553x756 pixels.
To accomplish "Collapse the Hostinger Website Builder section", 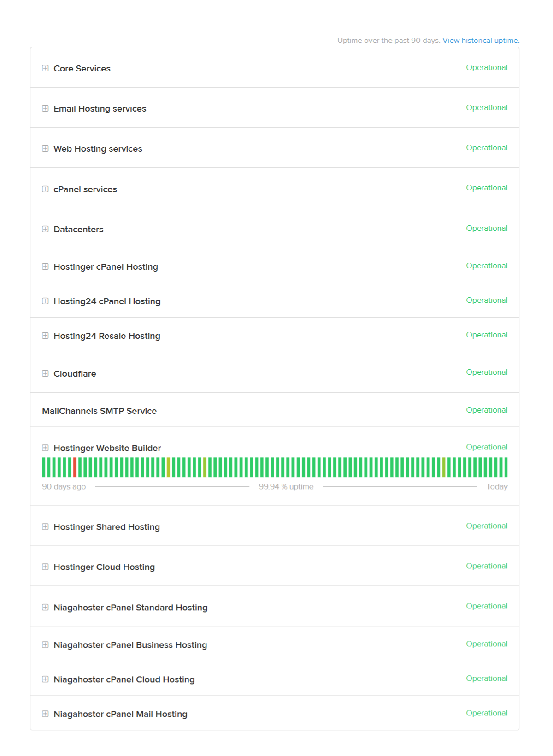I will 45,448.
